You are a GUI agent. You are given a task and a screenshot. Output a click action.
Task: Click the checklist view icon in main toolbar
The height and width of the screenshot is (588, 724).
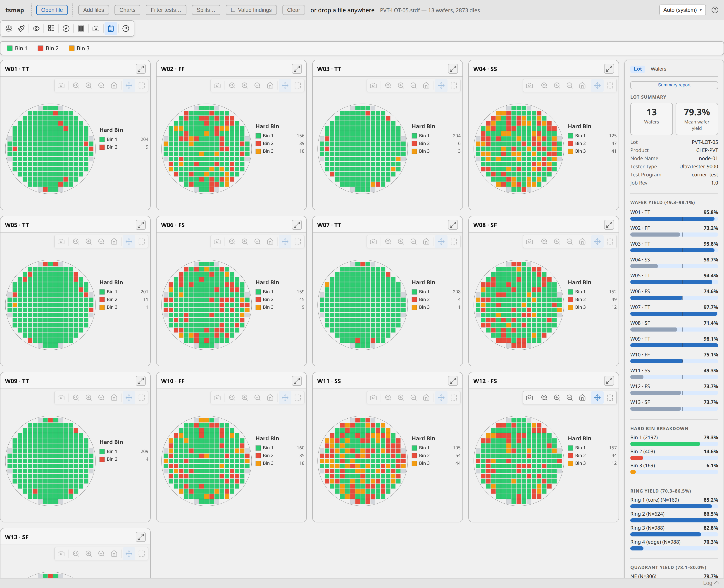tap(51, 28)
